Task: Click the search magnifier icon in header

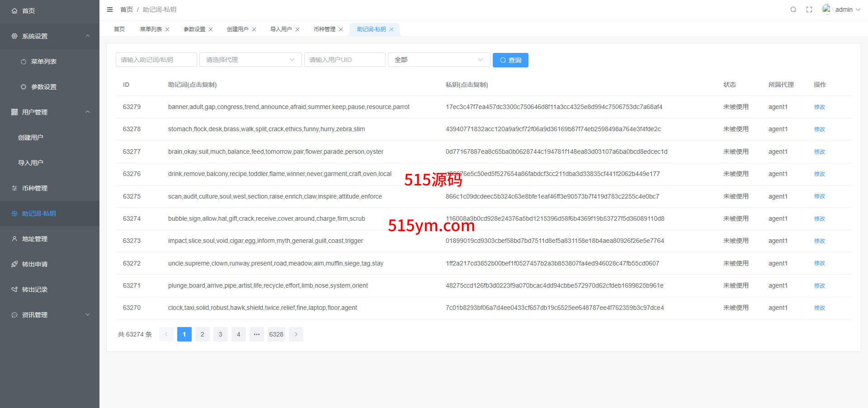Action: coord(793,9)
